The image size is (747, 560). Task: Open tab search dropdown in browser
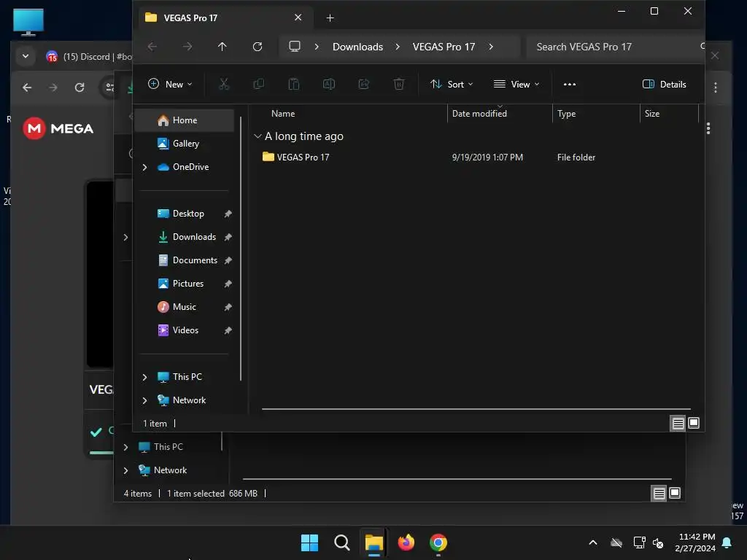[x=26, y=56]
